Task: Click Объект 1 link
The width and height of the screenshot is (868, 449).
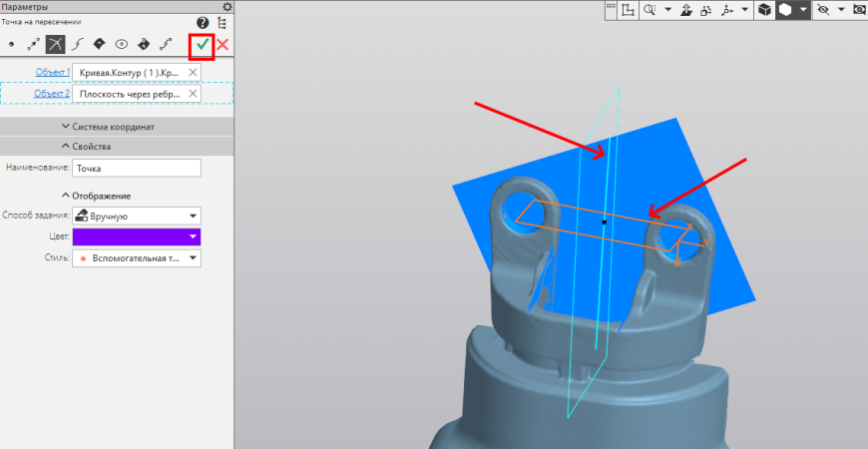Action: pos(53,72)
